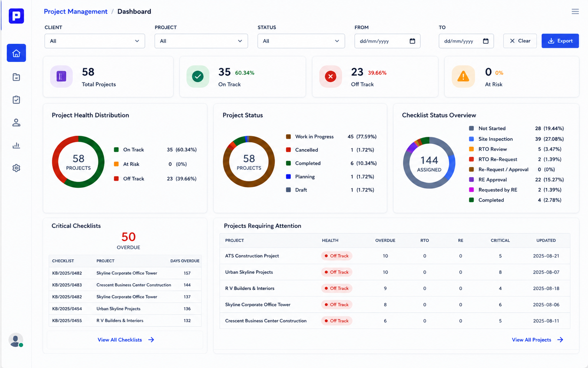The width and height of the screenshot is (588, 368).
Task: Click the RE Approval legend label
Action: pyautogui.click(x=492, y=180)
